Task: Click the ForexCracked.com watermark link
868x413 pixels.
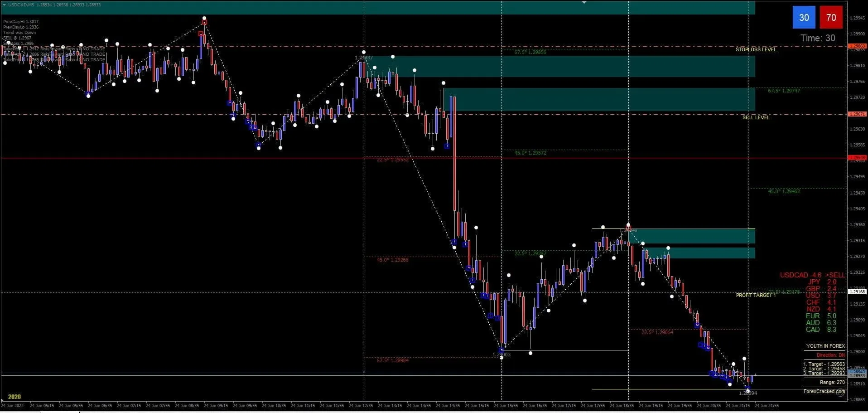Action: click(x=824, y=391)
